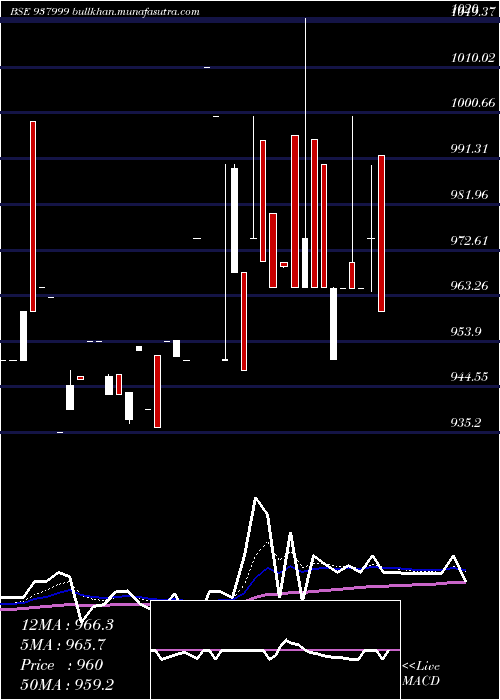Click the 12MA : 966.3 readout

click(x=67, y=625)
